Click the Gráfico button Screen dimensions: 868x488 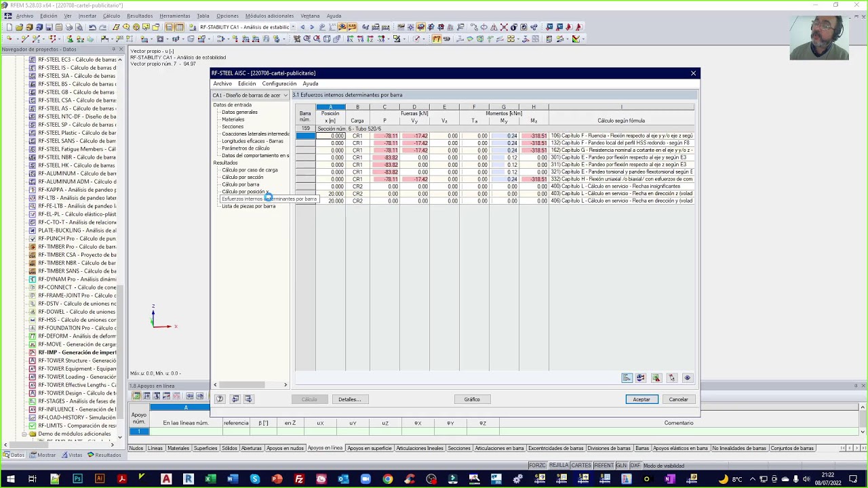(472, 399)
